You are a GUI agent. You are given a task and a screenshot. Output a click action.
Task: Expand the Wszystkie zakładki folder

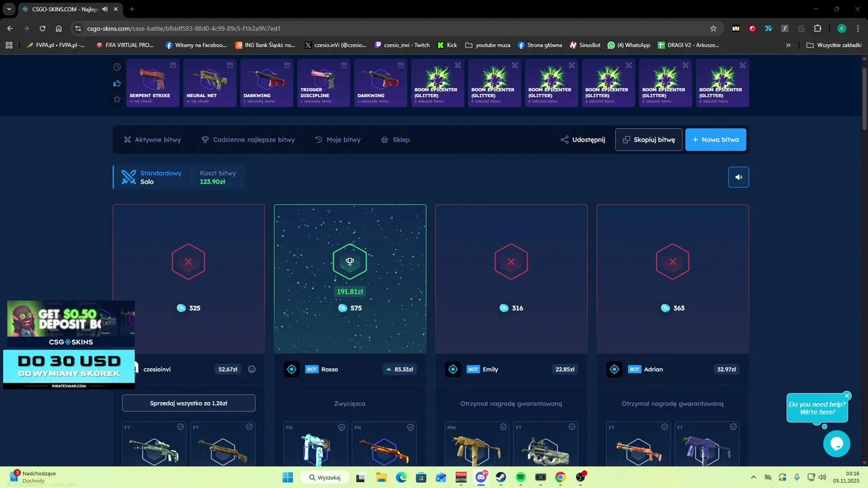pyautogui.click(x=833, y=45)
